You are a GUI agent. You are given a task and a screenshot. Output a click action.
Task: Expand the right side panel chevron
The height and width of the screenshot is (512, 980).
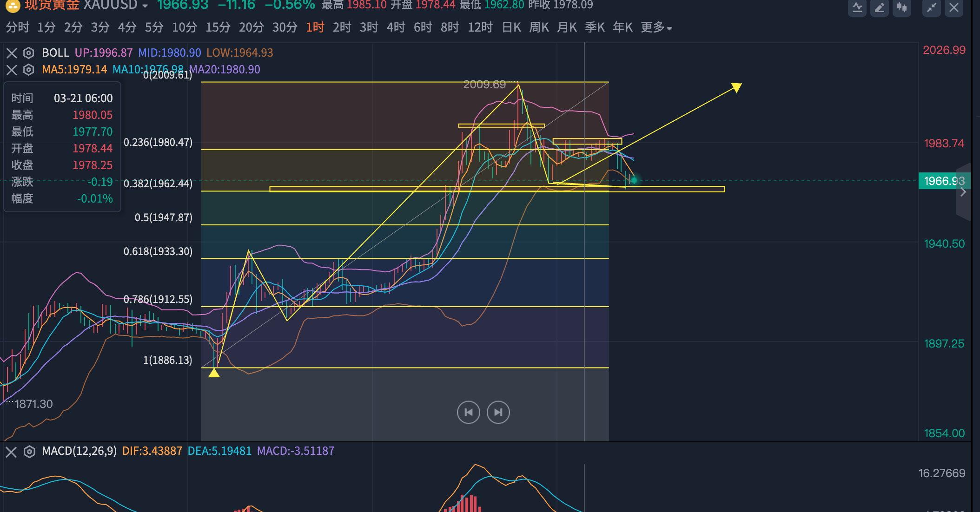[963, 192]
